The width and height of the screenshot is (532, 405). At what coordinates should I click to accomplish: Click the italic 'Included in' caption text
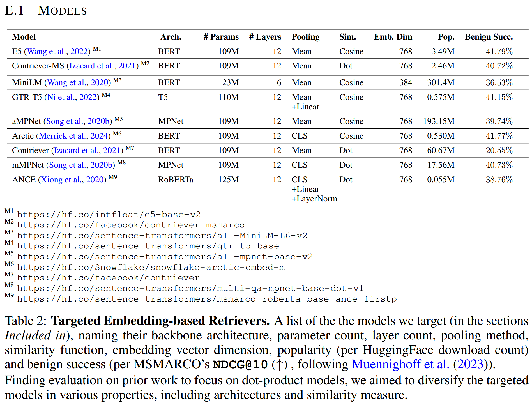pos(35,335)
